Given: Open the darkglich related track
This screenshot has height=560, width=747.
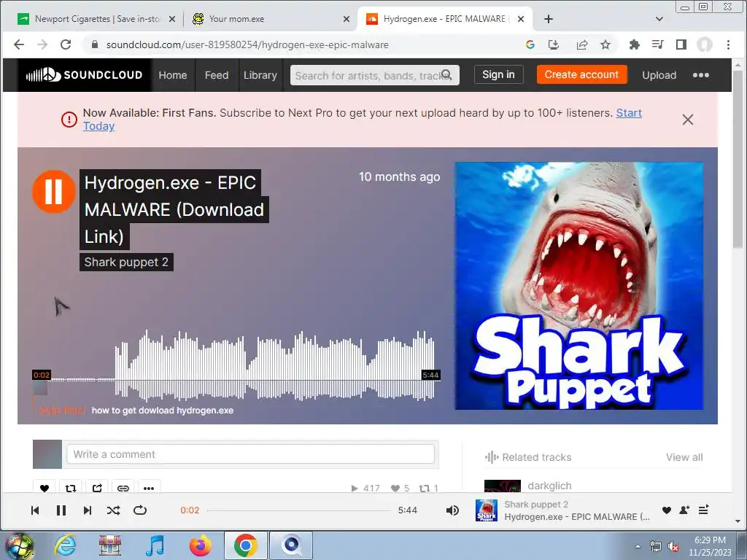Looking at the screenshot, I should coord(549,486).
